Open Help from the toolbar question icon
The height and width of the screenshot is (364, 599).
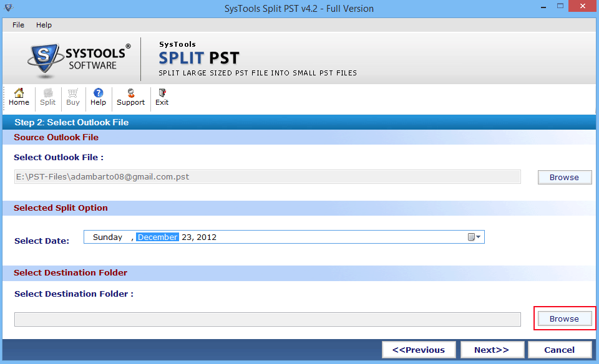[x=98, y=97]
